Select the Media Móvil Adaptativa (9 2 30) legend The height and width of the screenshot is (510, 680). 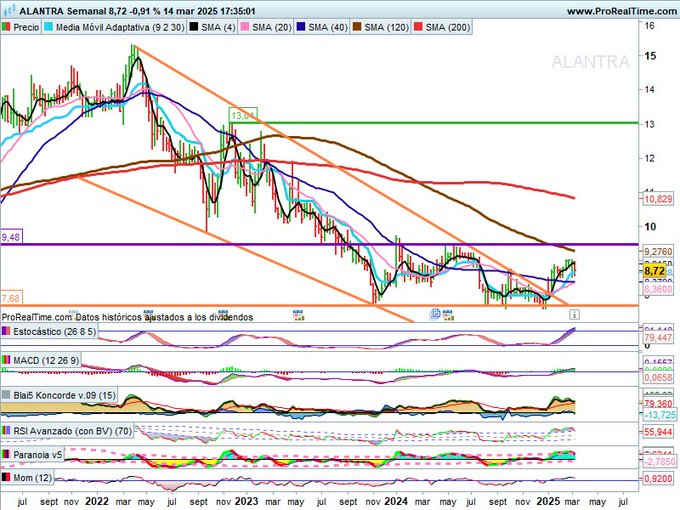(114, 27)
